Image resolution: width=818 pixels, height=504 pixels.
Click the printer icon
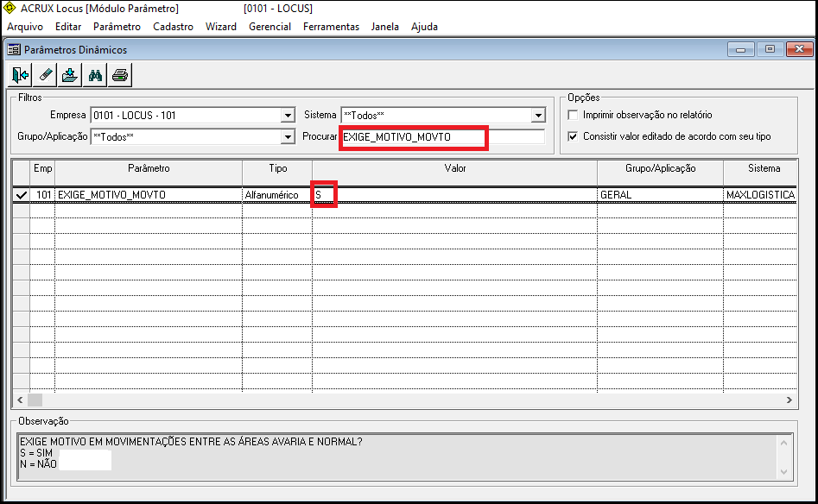[x=120, y=75]
